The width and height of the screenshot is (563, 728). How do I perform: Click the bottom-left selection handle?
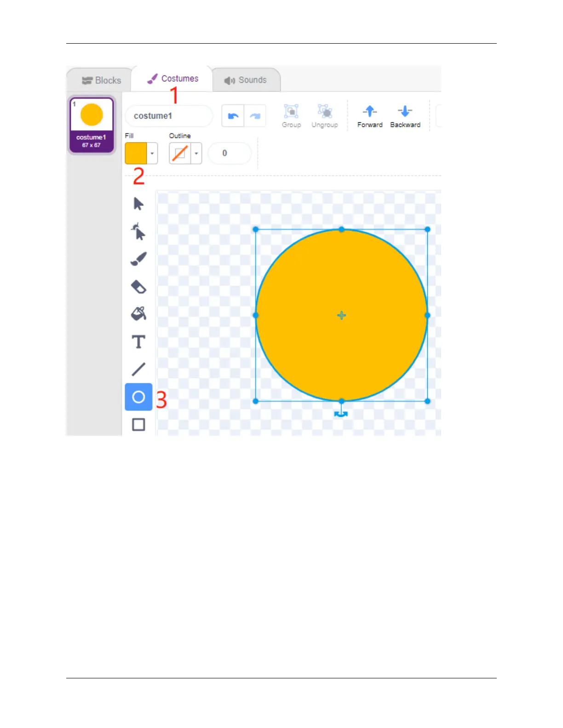point(256,401)
